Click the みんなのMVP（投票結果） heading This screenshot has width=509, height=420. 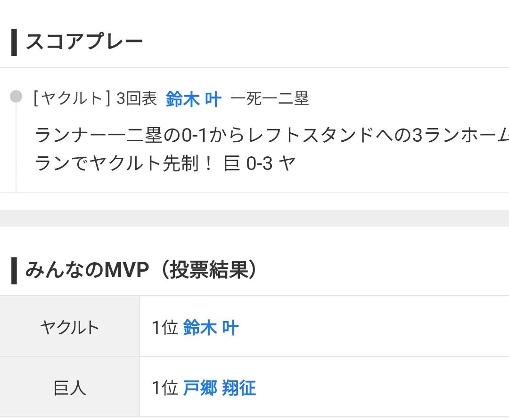[x=141, y=269]
